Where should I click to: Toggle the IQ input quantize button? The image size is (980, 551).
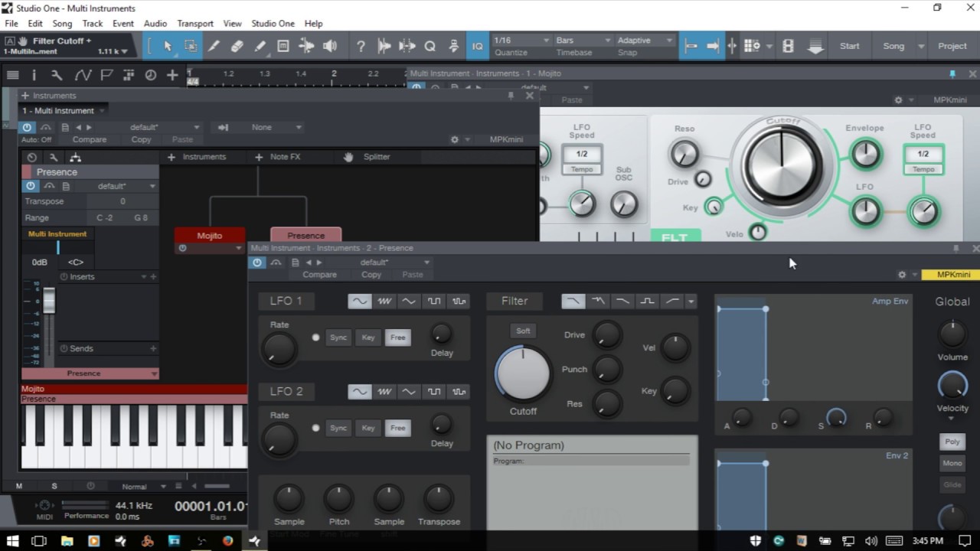(477, 46)
